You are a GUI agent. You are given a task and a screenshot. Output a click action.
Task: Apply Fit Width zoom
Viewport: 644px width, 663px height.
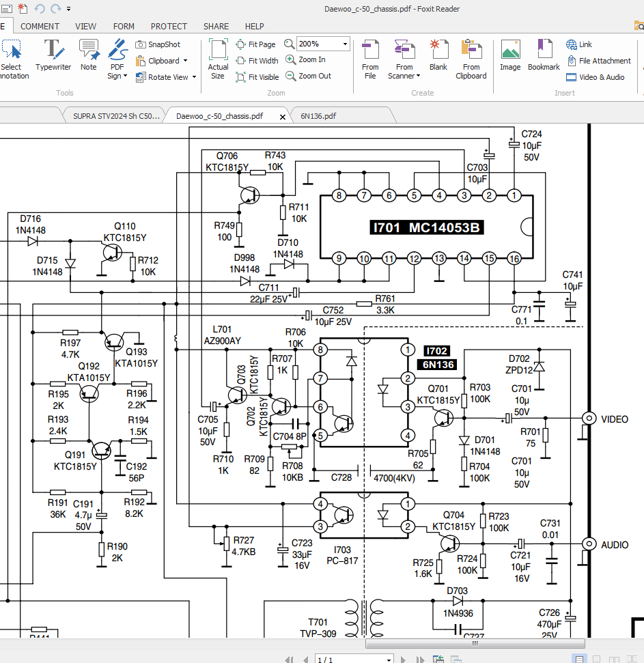[257, 61]
